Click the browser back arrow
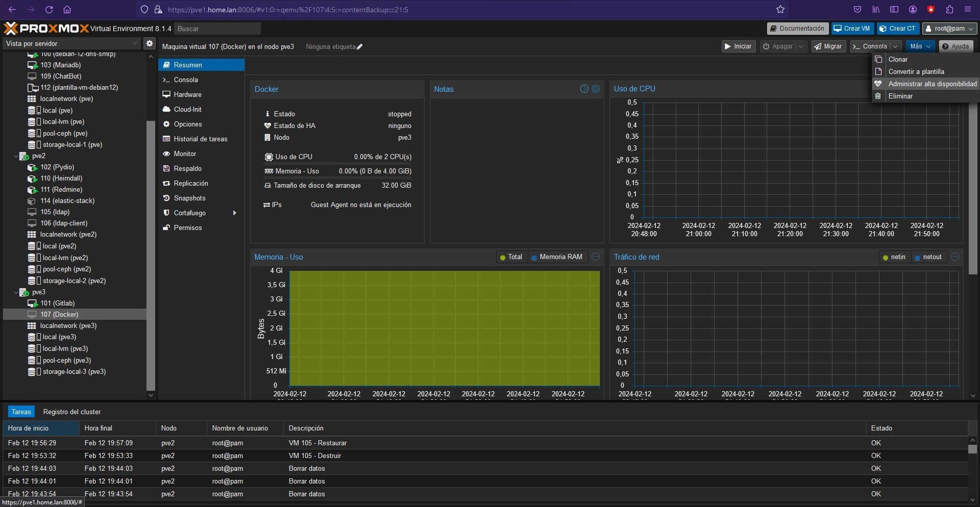 coord(12,9)
